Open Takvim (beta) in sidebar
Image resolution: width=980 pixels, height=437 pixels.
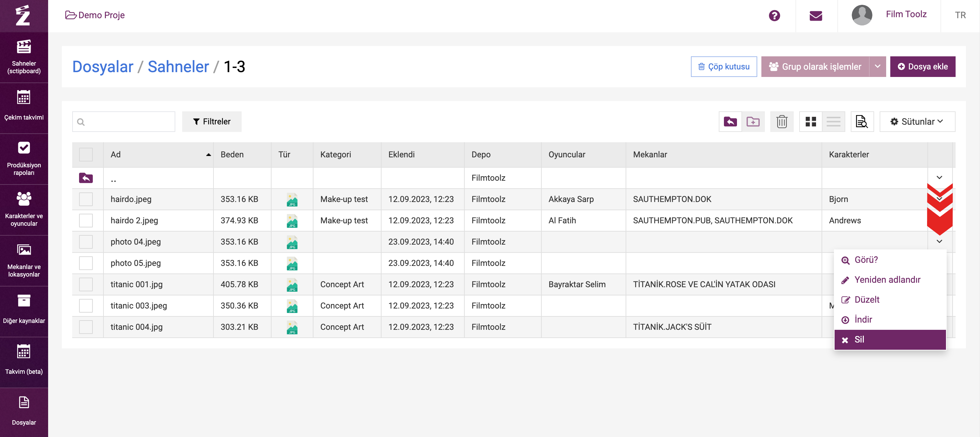(24, 362)
